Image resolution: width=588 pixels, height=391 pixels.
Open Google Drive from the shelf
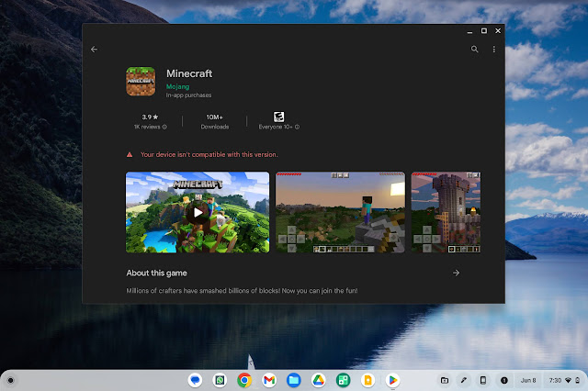319,381
